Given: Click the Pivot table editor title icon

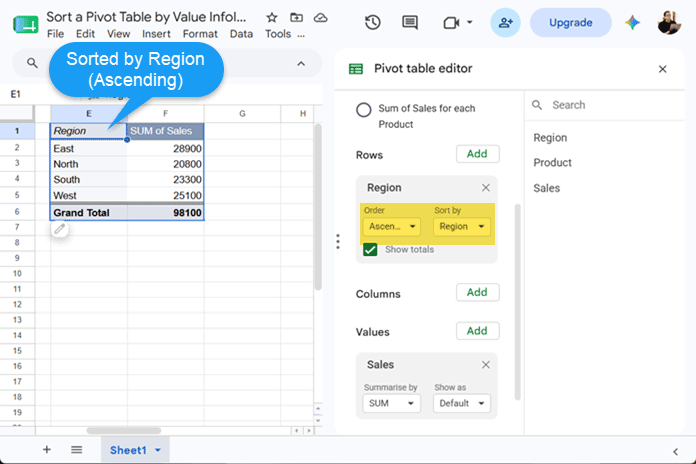Looking at the screenshot, I should click(x=356, y=69).
